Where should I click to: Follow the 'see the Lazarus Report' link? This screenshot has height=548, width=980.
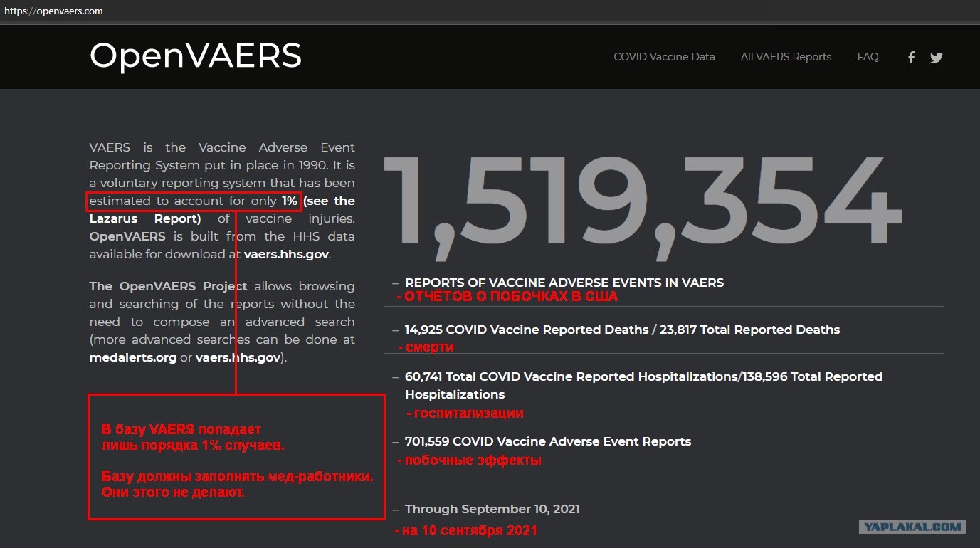click(222, 210)
